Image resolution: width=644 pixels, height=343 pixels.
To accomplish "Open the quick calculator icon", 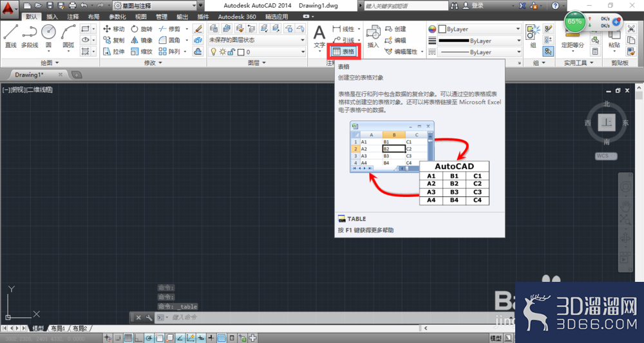I will [594, 51].
